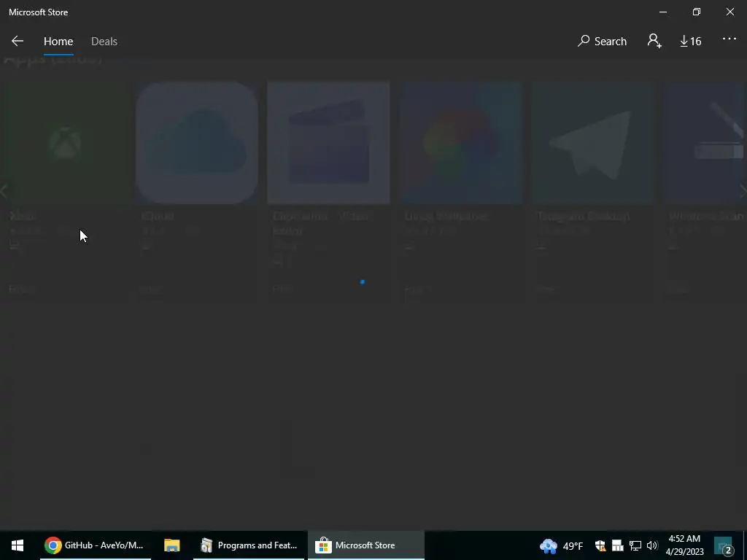This screenshot has width=747, height=560.
Task: Open the Deals tab
Action: pyautogui.click(x=104, y=42)
